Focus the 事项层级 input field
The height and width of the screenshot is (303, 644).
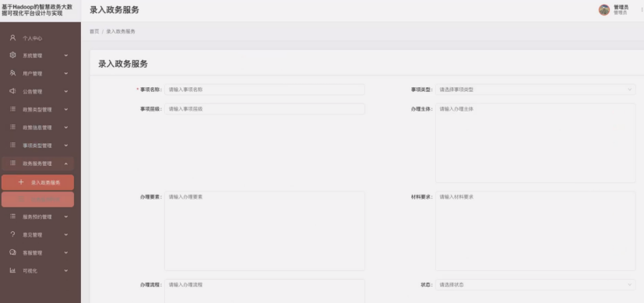click(x=265, y=109)
